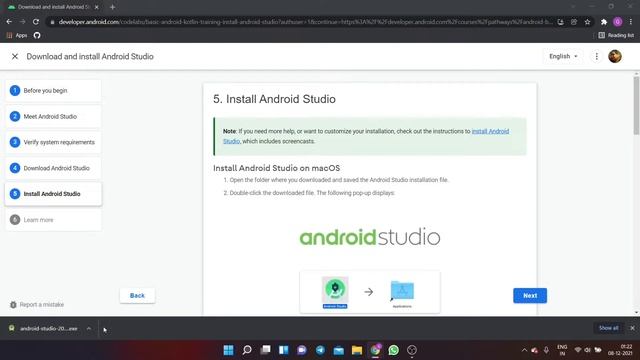Bookmark this page with the star icon
This screenshot has width=640, height=360.
587,22
